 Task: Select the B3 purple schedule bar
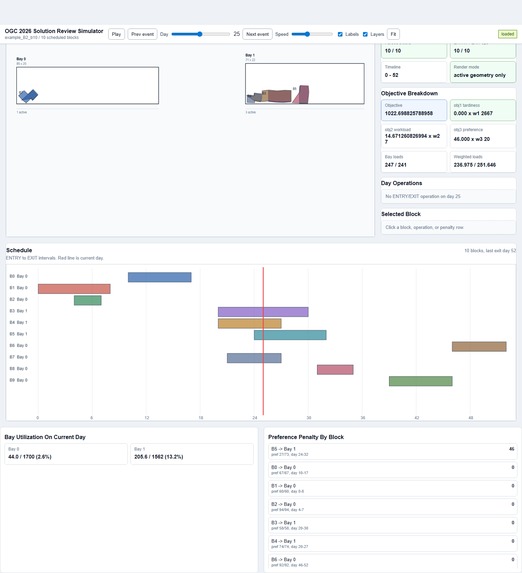tap(263, 312)
